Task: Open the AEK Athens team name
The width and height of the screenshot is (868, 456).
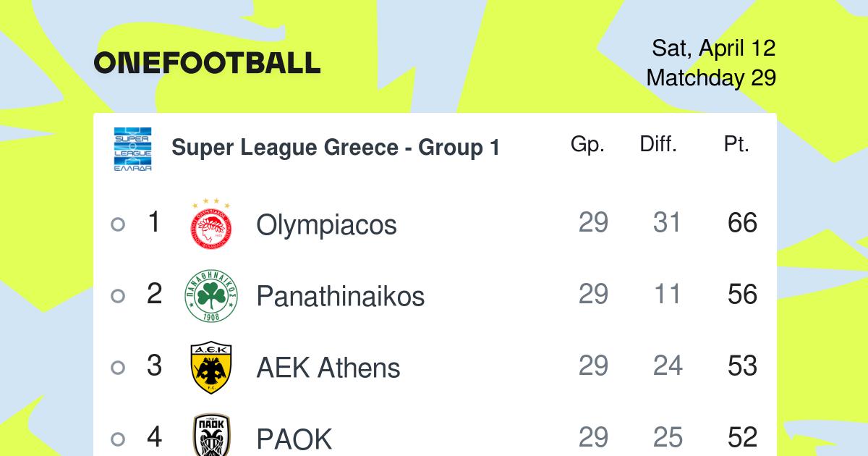Action: click(x=328, y=368)
